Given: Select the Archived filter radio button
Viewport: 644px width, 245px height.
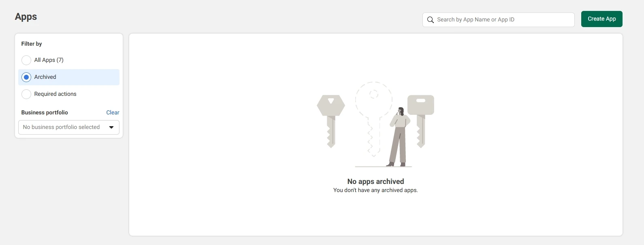Looking at the screenshot, I should [26, 77].
